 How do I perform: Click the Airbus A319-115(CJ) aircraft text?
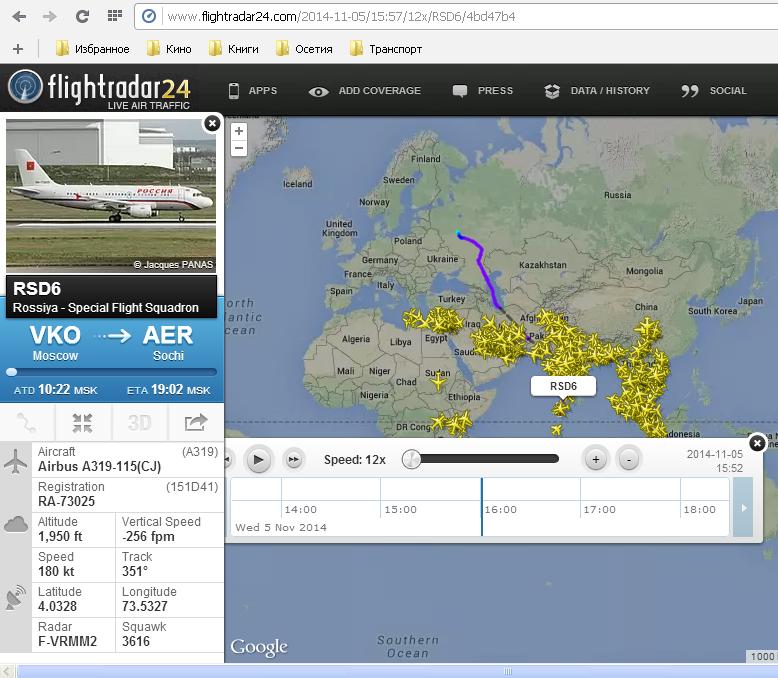(99, 467)
